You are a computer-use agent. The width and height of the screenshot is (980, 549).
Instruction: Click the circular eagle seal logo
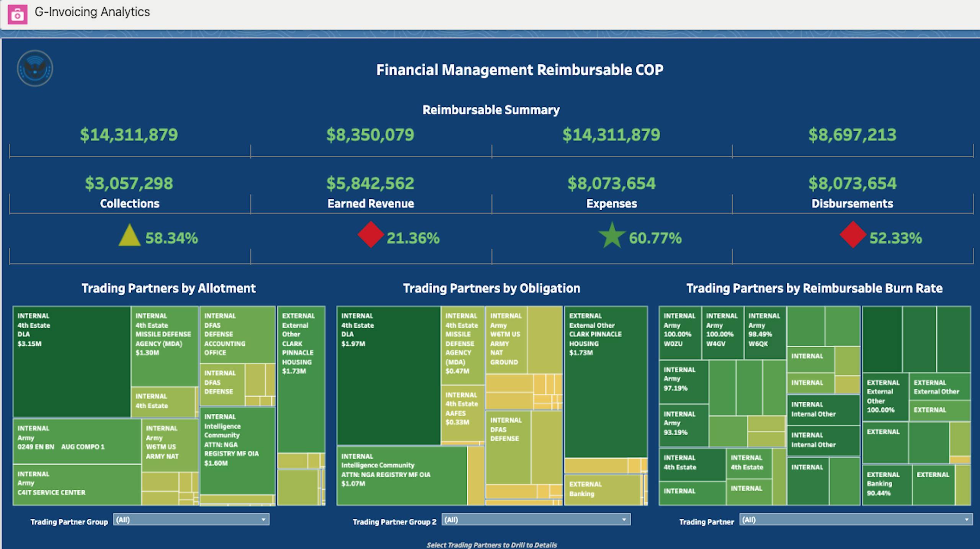coord(35,69)
